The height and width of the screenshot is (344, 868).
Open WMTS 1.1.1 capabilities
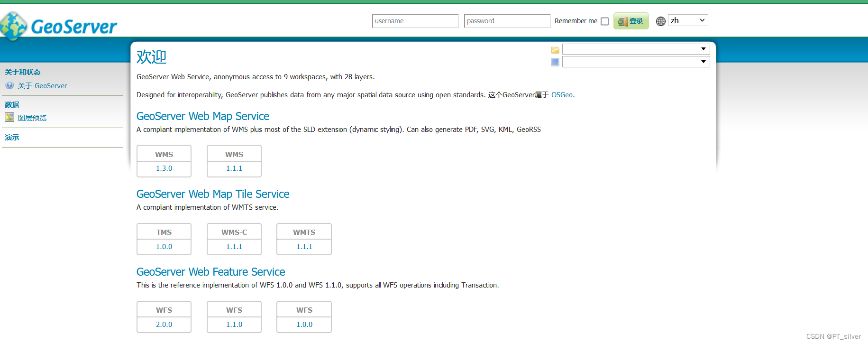click(304, 247)
